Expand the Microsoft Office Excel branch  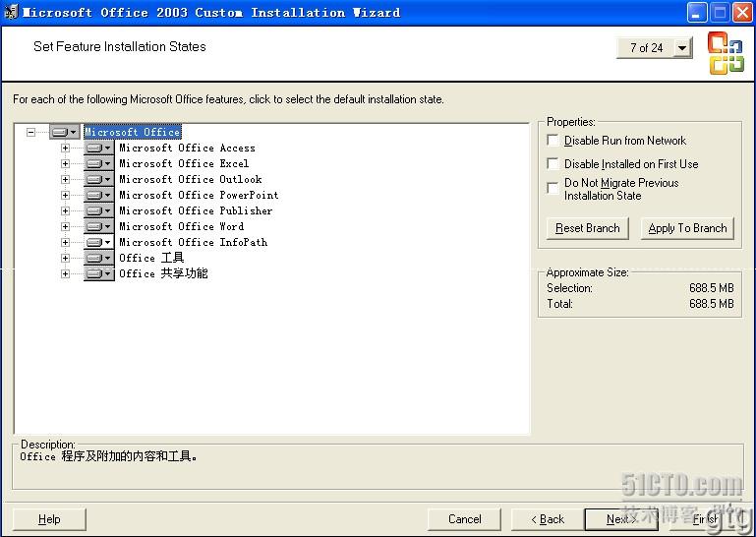click(65, 163)
